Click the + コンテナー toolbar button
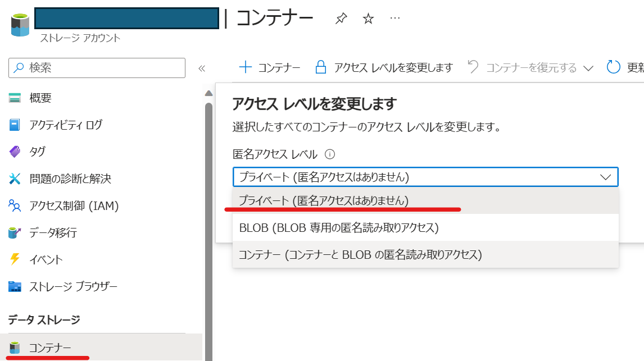The width and height of the screenshot is (644, 361). coord(270,67)
